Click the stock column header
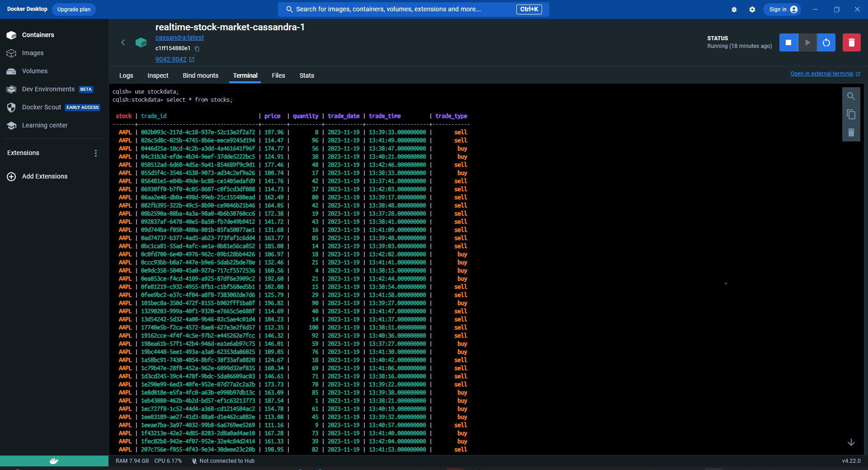 tap(123, 116)
